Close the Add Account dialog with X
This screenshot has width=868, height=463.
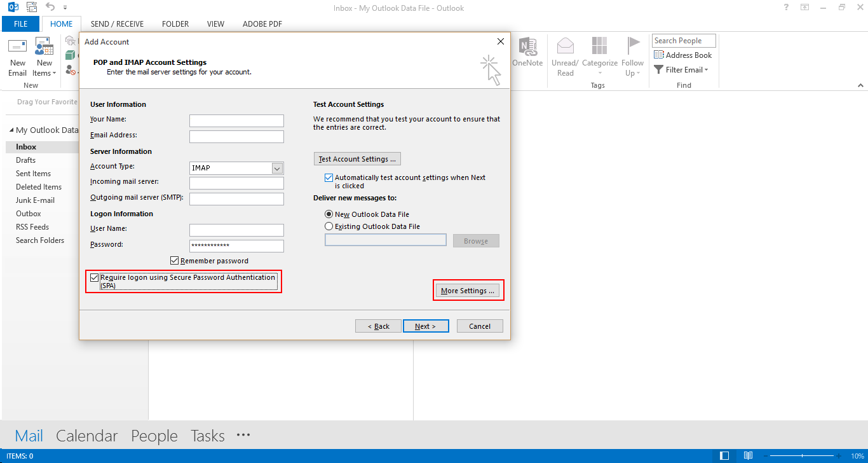(501, 41)
